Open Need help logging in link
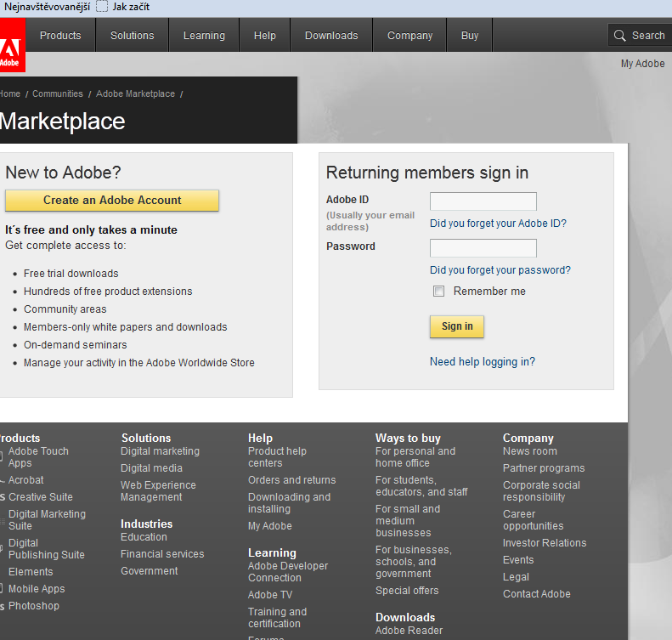Image resolution: width=672 pixels, height=640 pixels. (483, 362)
